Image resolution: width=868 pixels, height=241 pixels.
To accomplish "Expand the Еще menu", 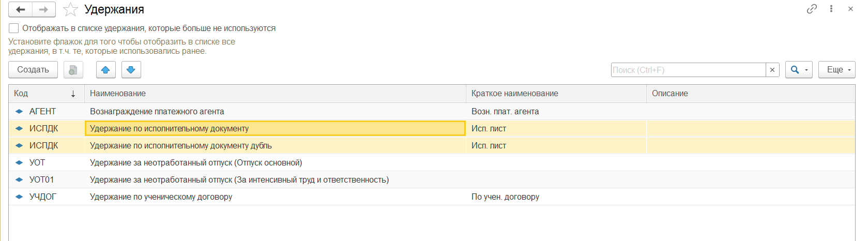I will 836,70.
